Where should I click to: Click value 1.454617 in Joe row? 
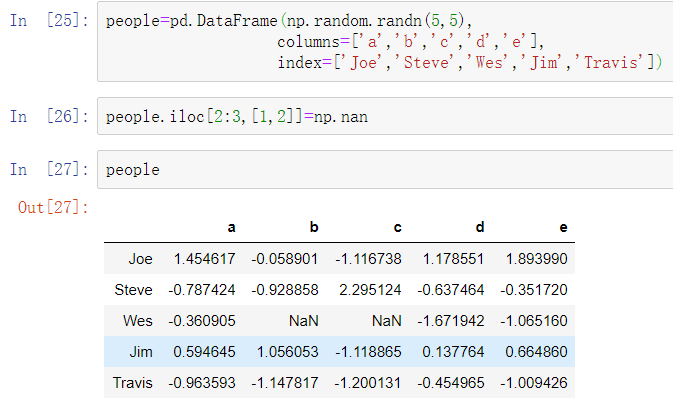click(205, 259)
